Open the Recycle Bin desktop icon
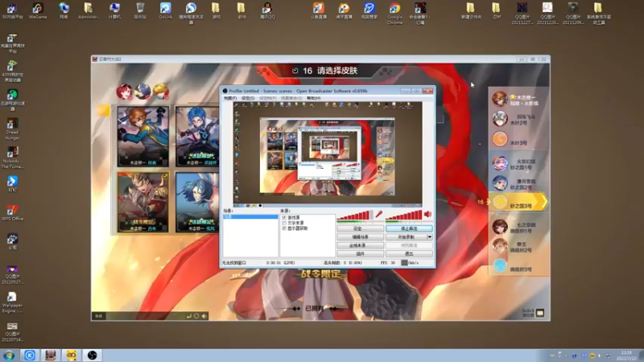This screenshot has width=644, height=362. pyautogui.click(x=140, y=10)
